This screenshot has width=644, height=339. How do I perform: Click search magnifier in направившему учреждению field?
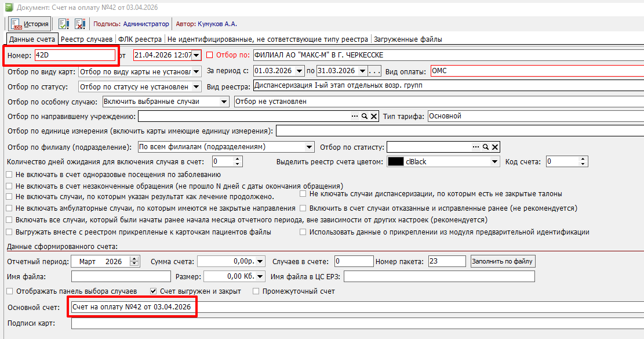365,116
